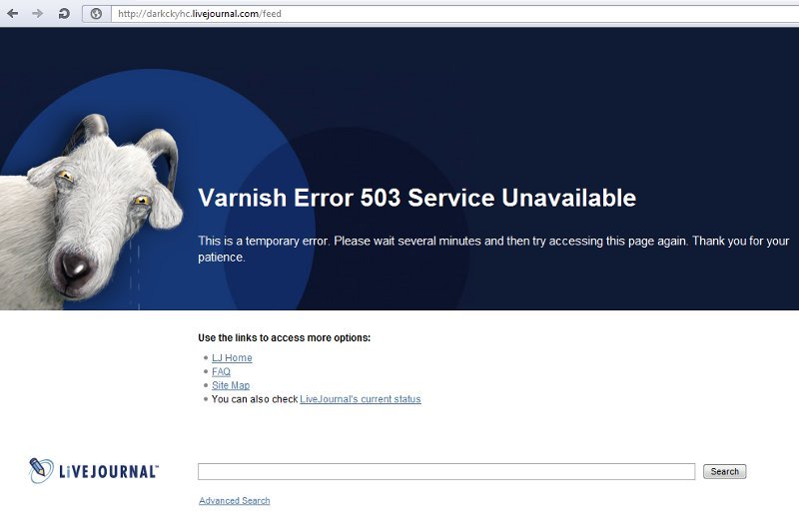Screen dimensions: 799x532
Task: Open the FAQ link
Action: pyautogui.click(x=221, y=371)
